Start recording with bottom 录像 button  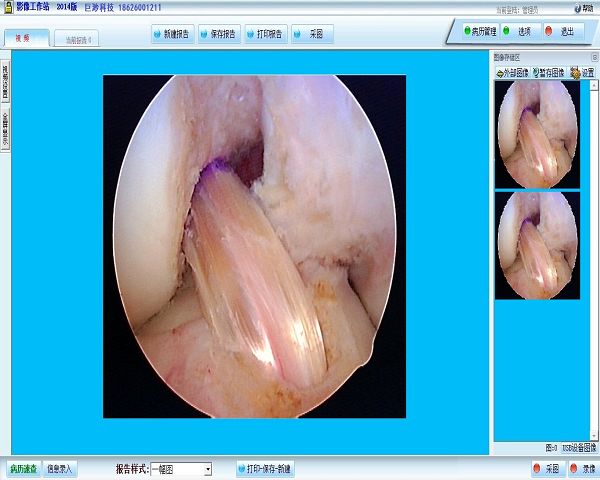pyautogui.click(x=581, y=468)
